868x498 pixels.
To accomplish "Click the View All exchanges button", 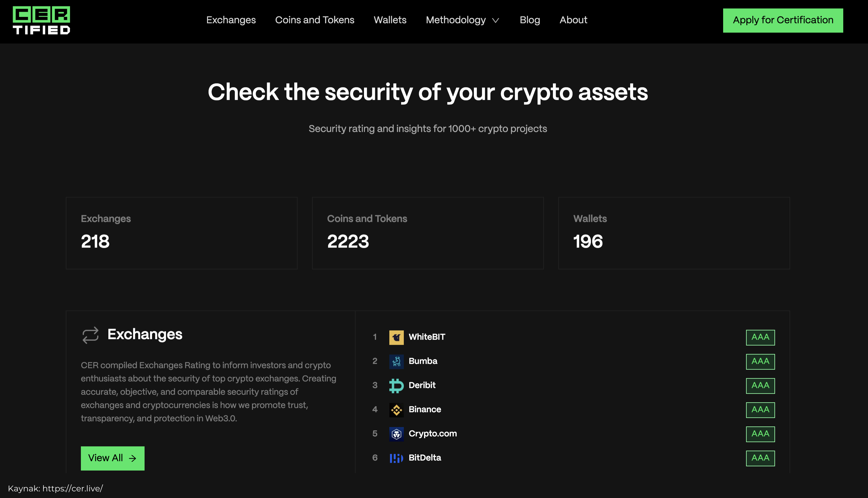I will tap(112, 458).
